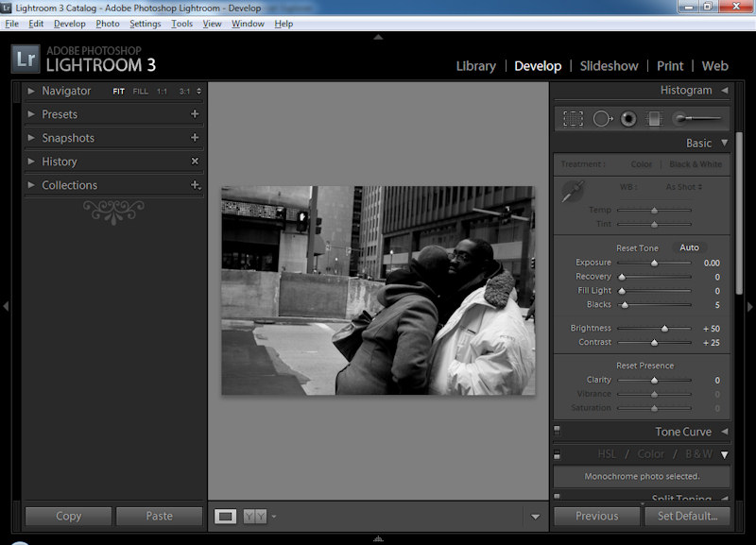This screenshot has height=545, width=756.
Task: Switch to the Slideshow module
Action: pos(609,66)
